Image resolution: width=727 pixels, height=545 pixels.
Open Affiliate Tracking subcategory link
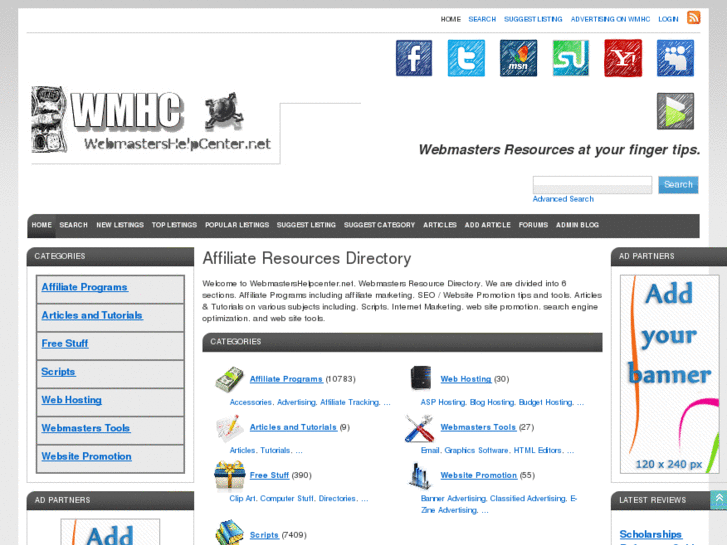350,402
